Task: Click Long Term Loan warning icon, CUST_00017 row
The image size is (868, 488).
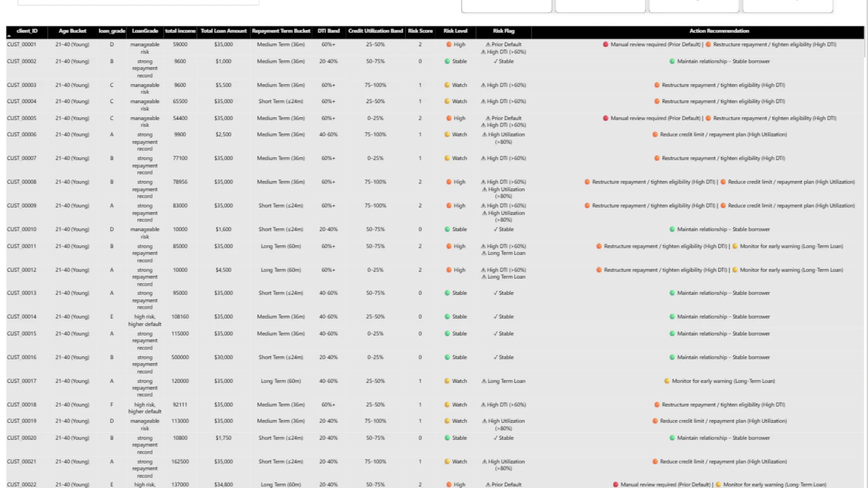Action: click(x=484, y=381)
